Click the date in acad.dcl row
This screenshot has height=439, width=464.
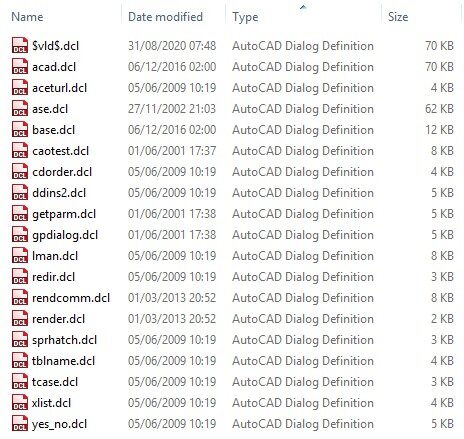[x=172, y=67]
